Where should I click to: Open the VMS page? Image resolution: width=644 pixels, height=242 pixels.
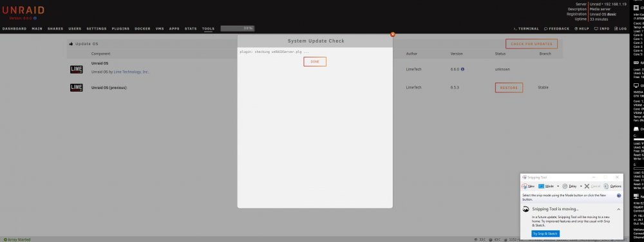pyautogui.click(x=160, y=29)
